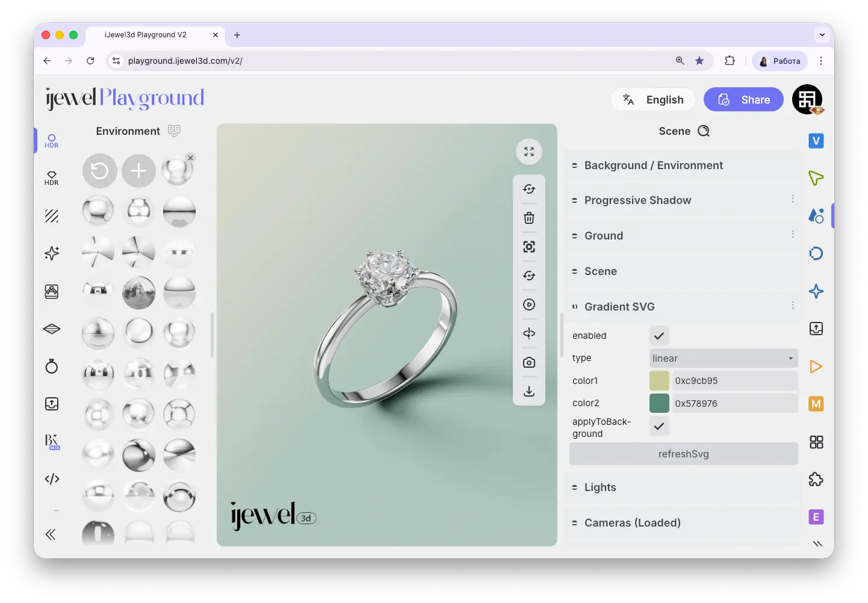Viewport: 868px width, 603px height.
Task: Click the fit-to-view focus icon
Action: pyautogui.click(x=529, y=247)
